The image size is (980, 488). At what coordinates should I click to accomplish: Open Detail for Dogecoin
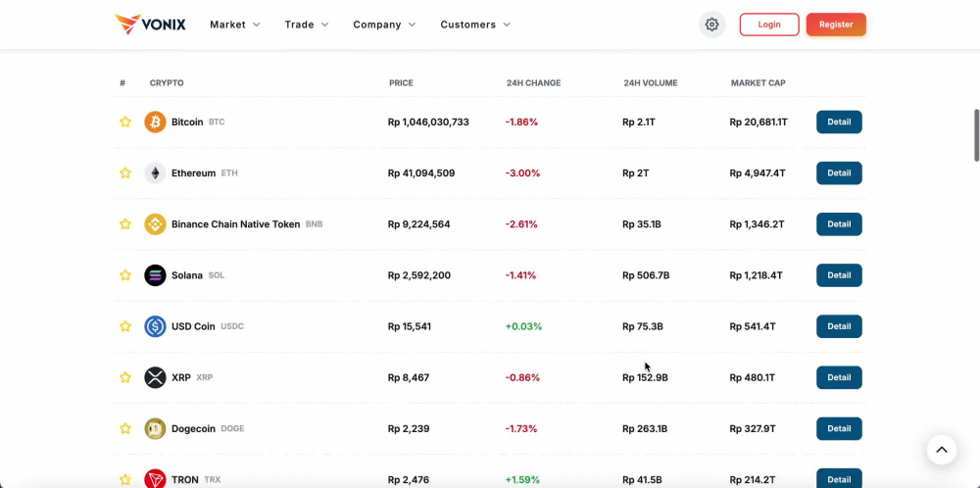(840, 429)
